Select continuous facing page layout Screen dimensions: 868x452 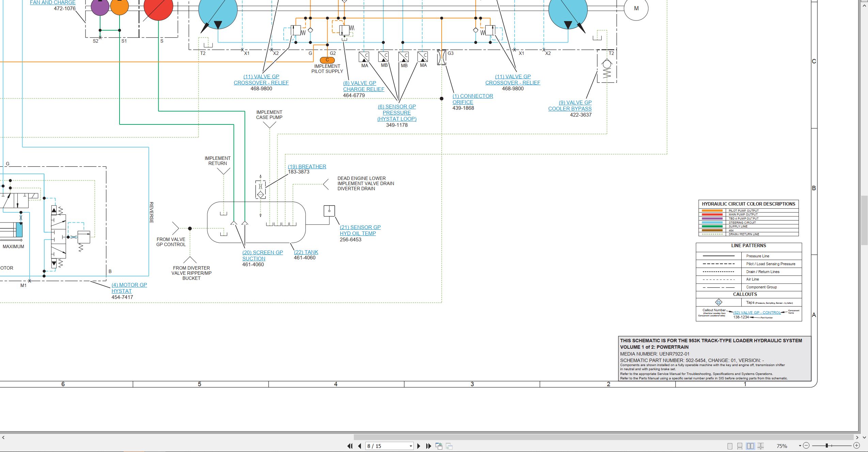pyautogui.click(x=761, y=446)
